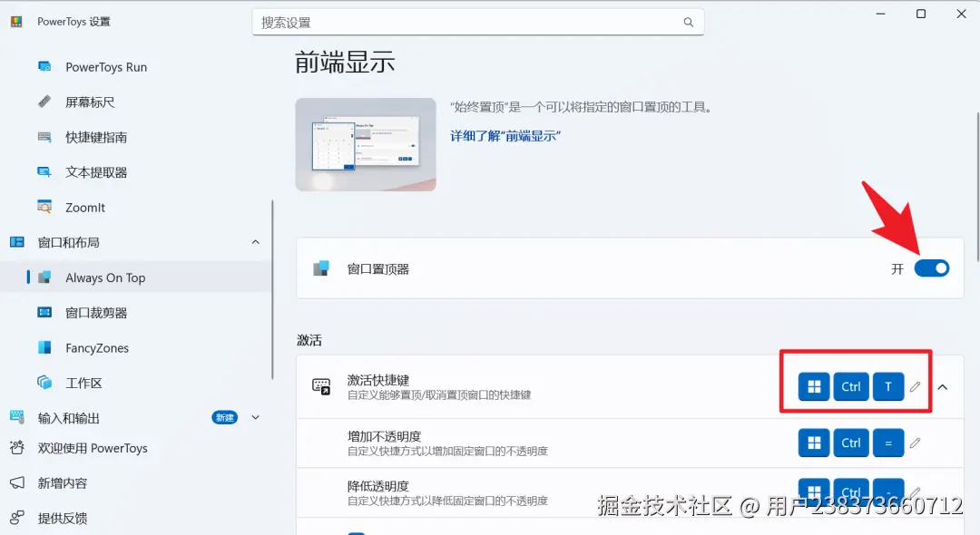The height and width of the screenshot is (535, 980).
Task: Expand the 输入和输出 sidebar group
Action: [x=255, y=417]
